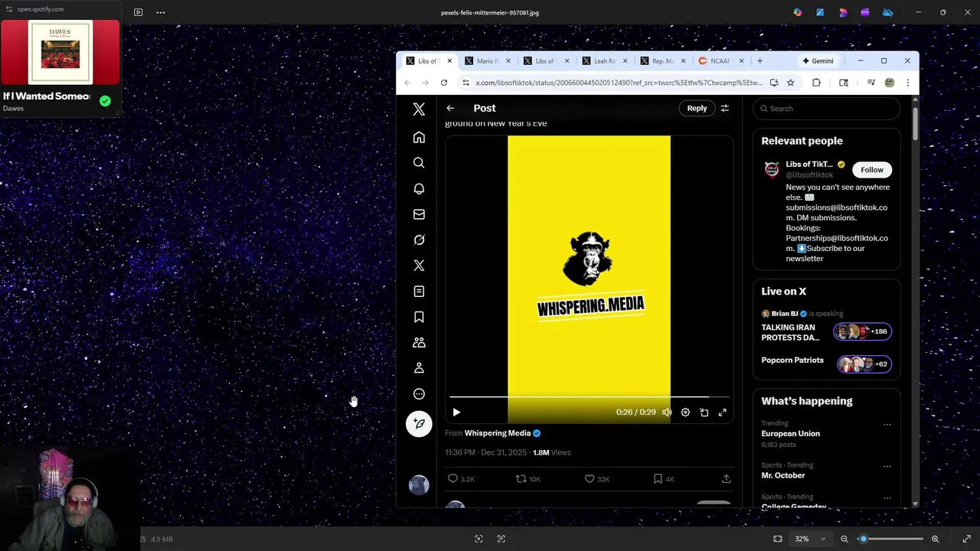This screenshot has height=551, width=980.
Task: Open the Whispering Media link
Action: pyautogui.click(x=498, y=433)
